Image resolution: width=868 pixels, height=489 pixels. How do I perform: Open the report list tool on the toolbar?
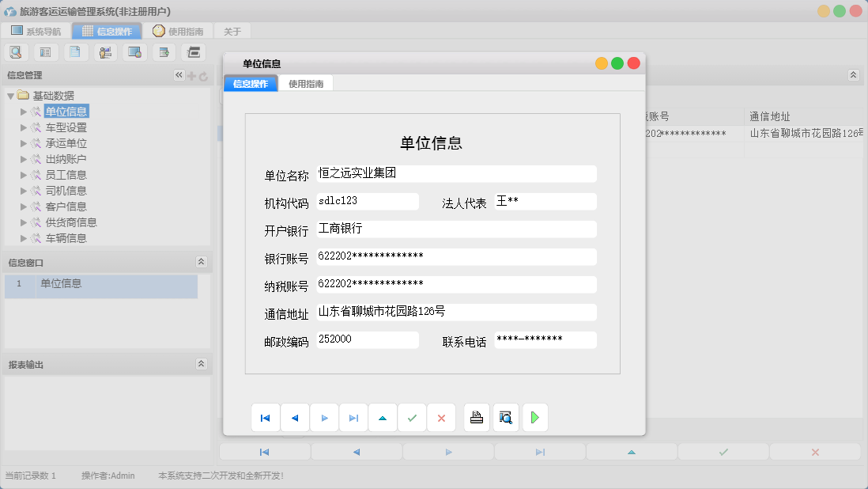[x=45, y=51]
